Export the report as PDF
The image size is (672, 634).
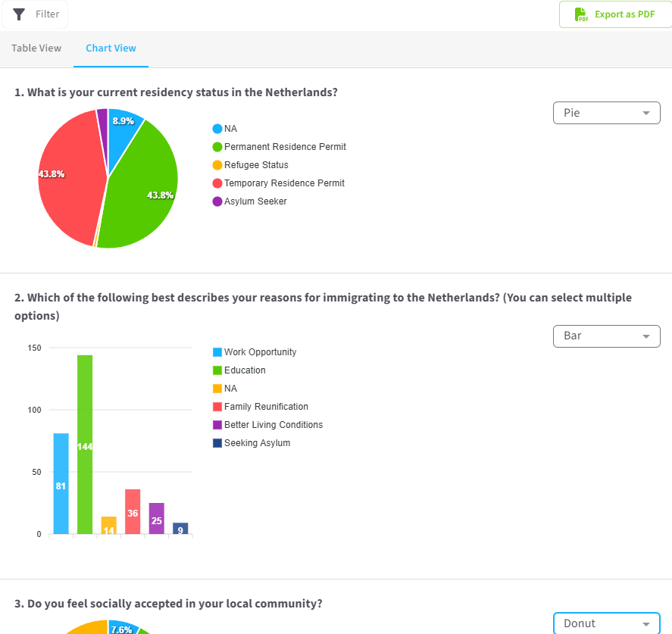[615, 14]
